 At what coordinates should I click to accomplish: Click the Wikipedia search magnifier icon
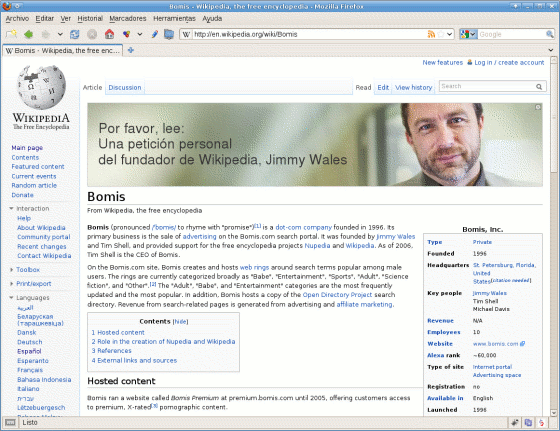539,86
